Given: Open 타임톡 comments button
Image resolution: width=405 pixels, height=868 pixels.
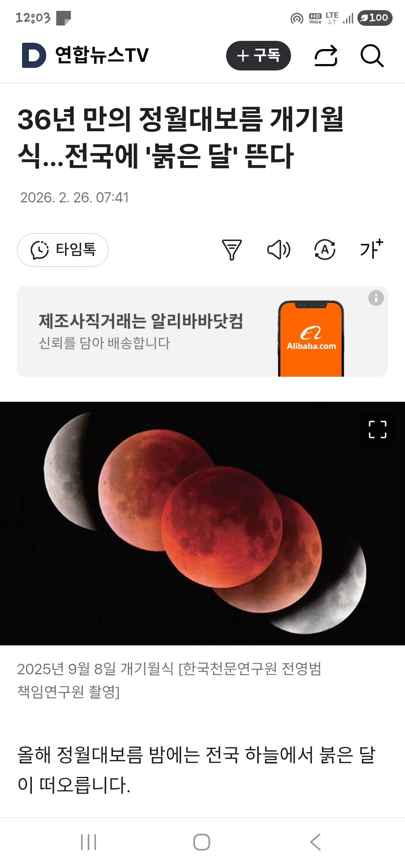Looking at the screenshot, I should [63, 250].
